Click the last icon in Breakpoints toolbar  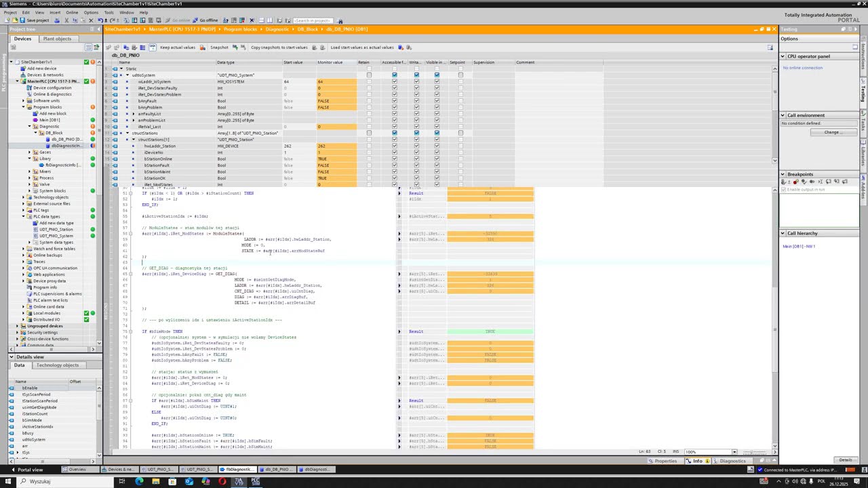pyautogui.click(x=844, y=182)
